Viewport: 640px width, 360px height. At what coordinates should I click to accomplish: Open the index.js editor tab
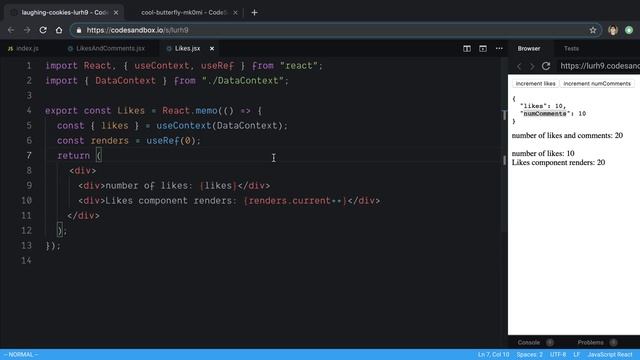(x=24, y=49)
